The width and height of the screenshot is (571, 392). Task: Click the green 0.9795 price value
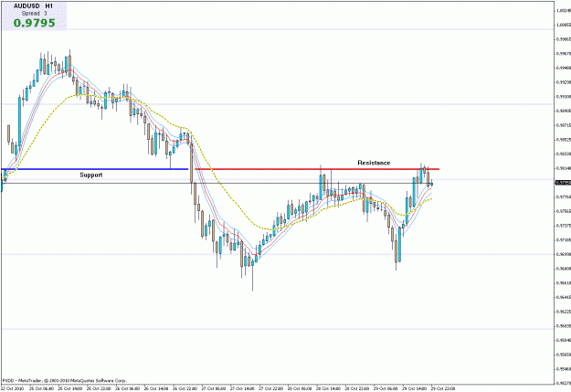tap(35, 23)
